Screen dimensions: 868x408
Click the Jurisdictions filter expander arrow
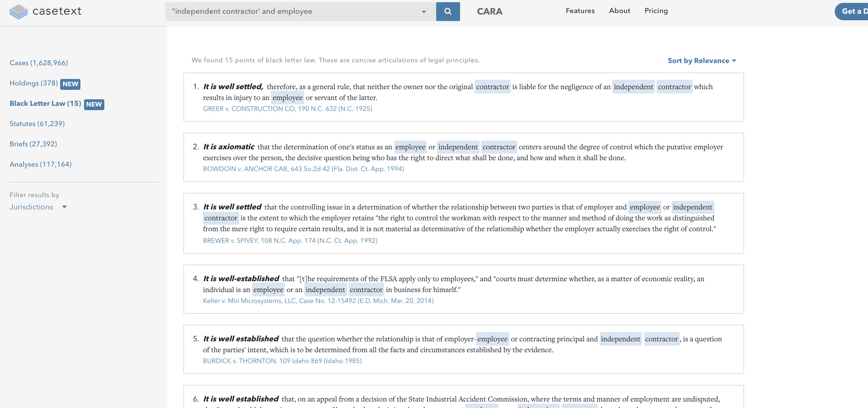[65, 207]
